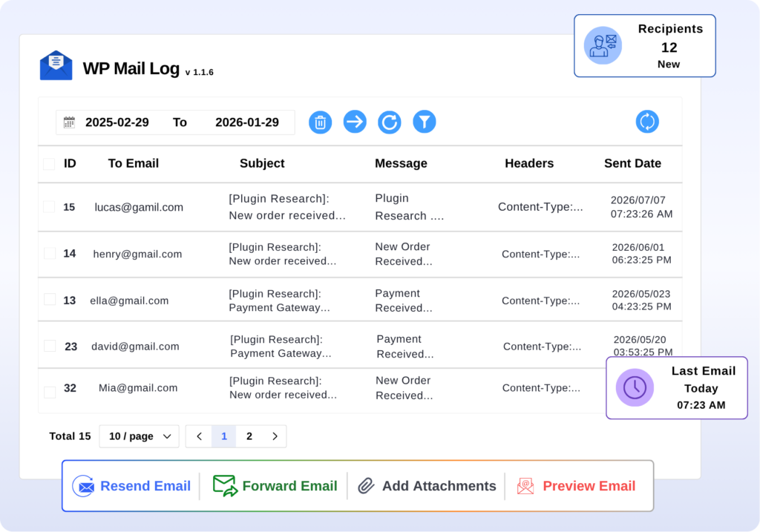Click the Sent Date column header

[x=632, y=163]
